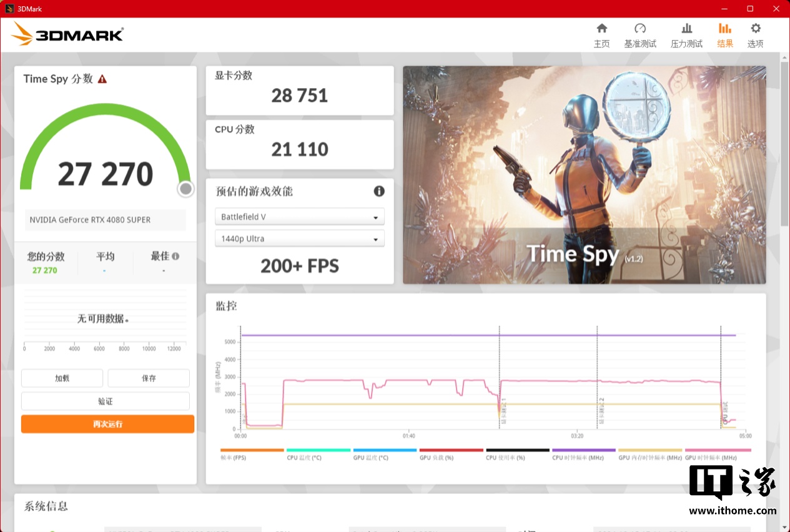Click info icon in estimated game performance
The image size is (790, 532).
379,191
